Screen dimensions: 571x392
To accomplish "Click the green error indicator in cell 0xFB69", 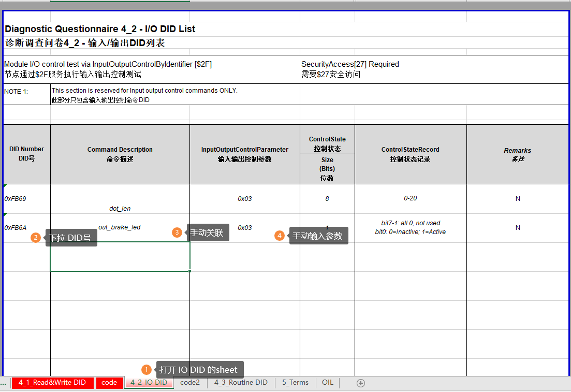I will tap(5, 186).
